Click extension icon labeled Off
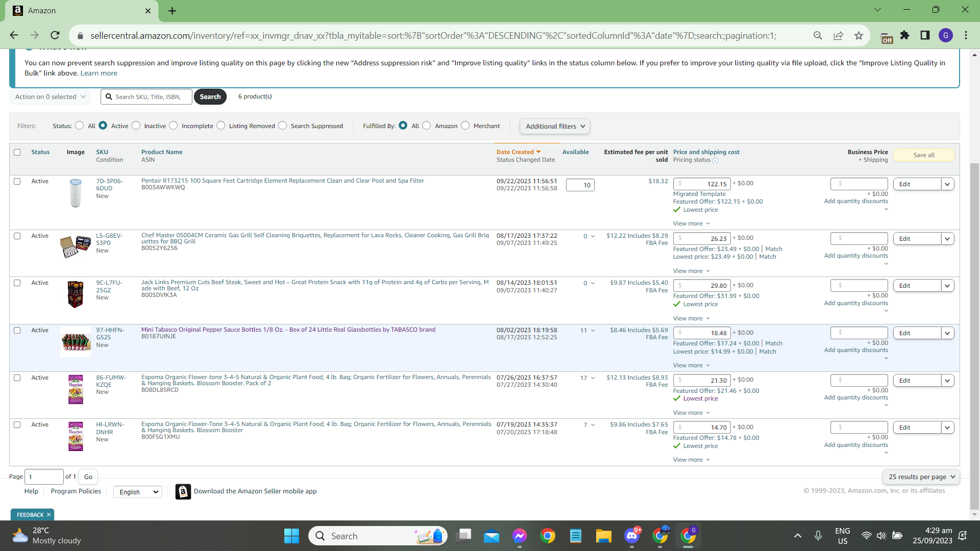The height and width of the screenshot is (551, 980). (887, 38)
